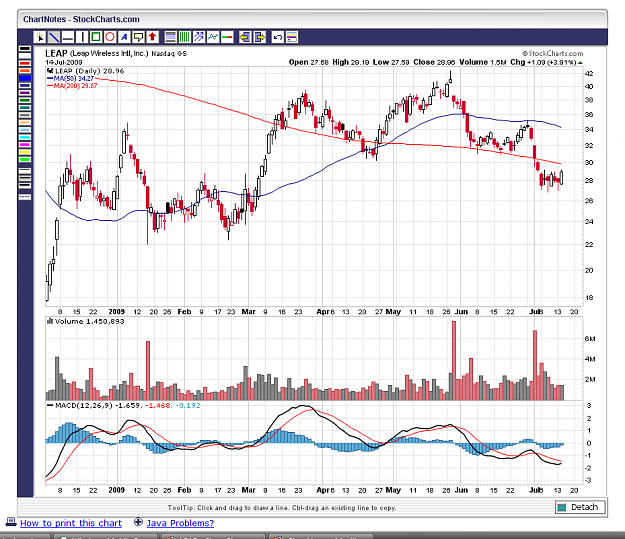This screenshot has width=625, height=539.
Task: Choose the light blue color swatch
Action: point(25,130)
